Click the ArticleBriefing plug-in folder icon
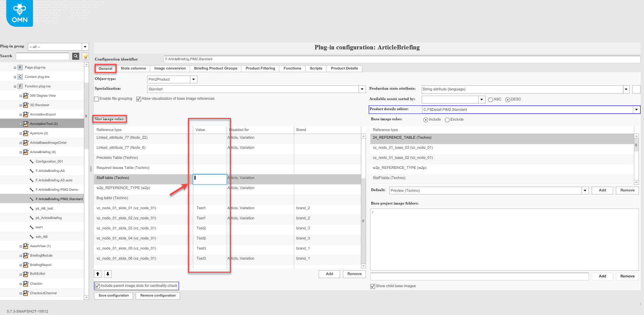This screenshot has height=315, width=644. tap(26, 152)
